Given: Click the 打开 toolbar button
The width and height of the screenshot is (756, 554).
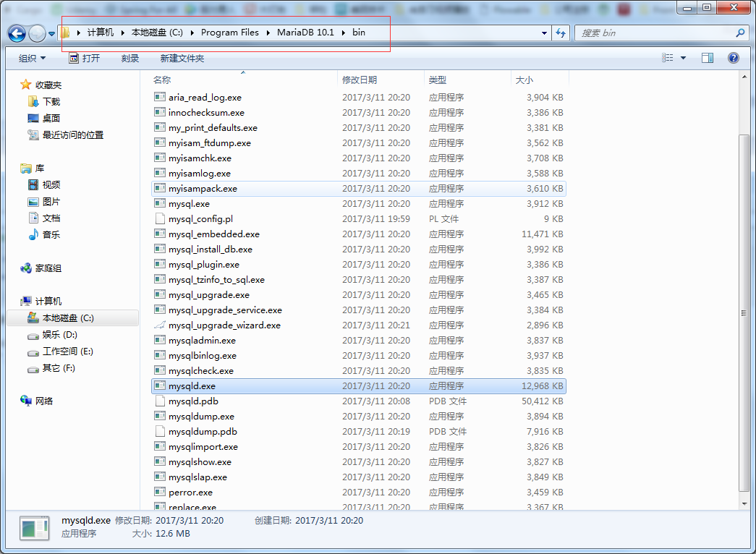Looking at the screenshot, I should [85, 59].
